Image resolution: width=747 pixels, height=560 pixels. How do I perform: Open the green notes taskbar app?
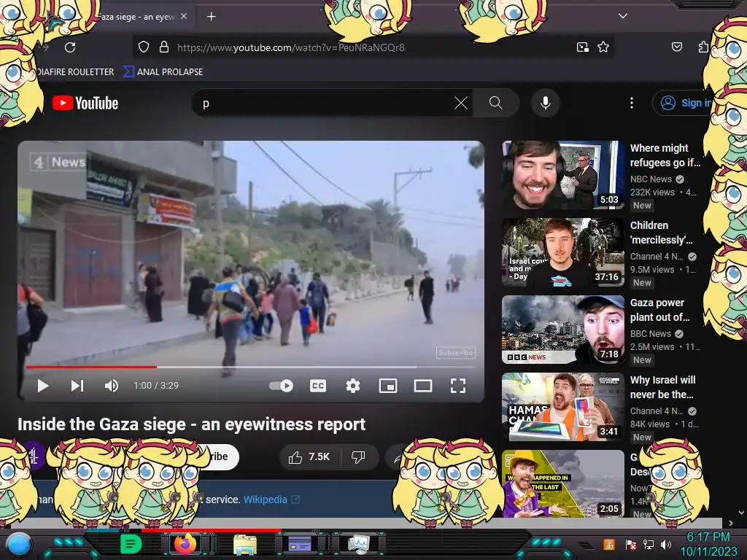click(x=131, y=544)
